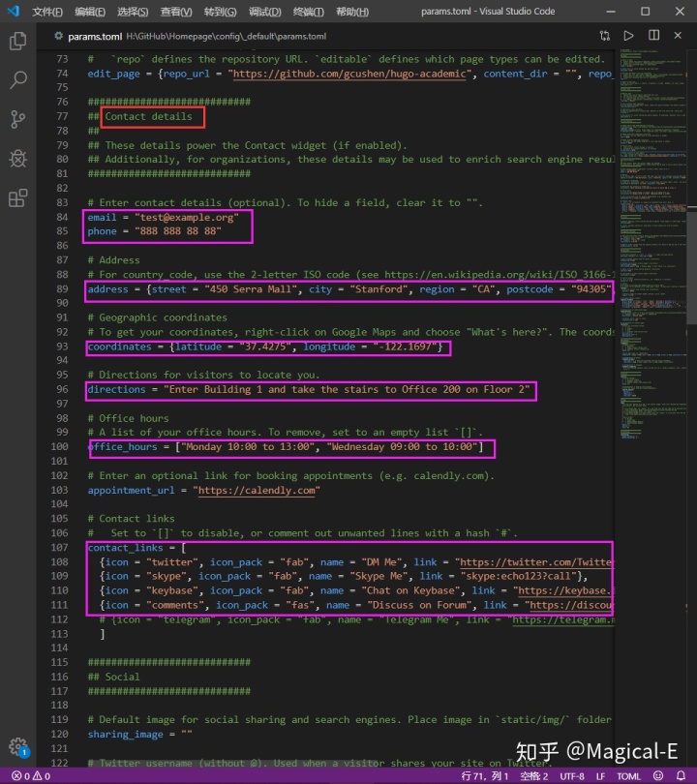Open the 帮助(H) menu
This screenshot has width=697, height=784.
[352, 12]
